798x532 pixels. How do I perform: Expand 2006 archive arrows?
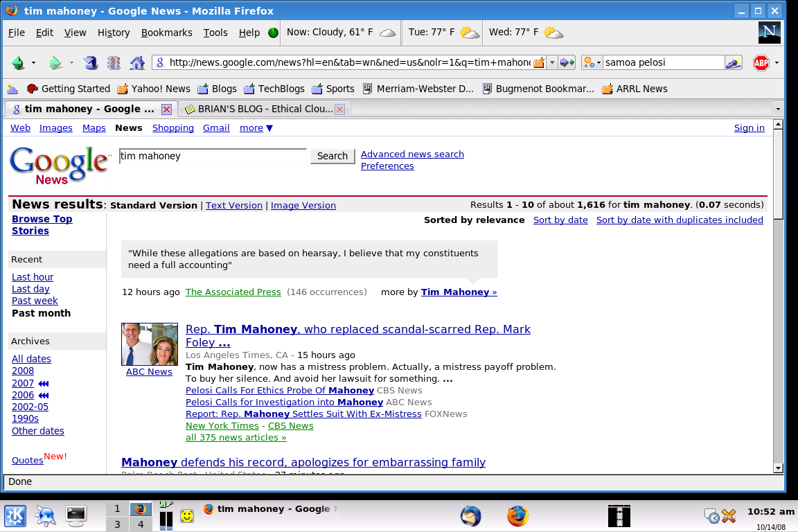(44, 396)
